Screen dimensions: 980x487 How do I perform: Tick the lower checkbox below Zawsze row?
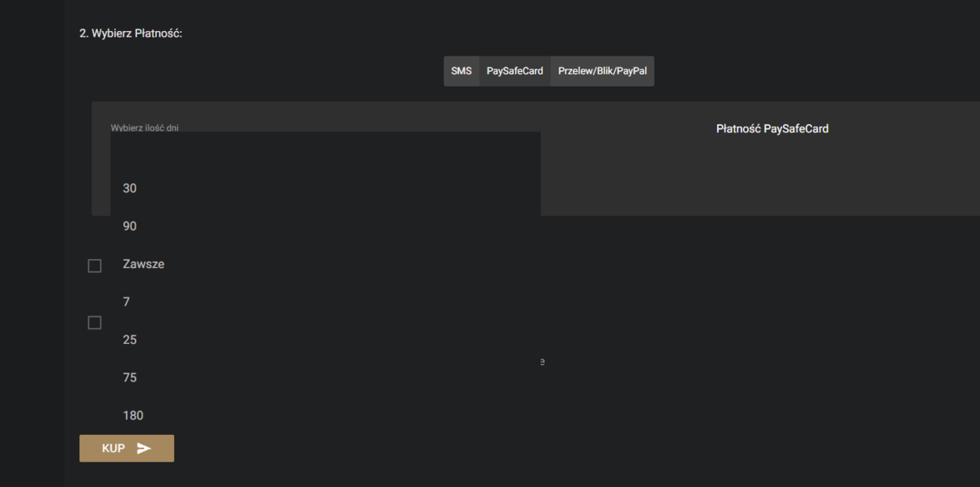click(x=95, y=323)
